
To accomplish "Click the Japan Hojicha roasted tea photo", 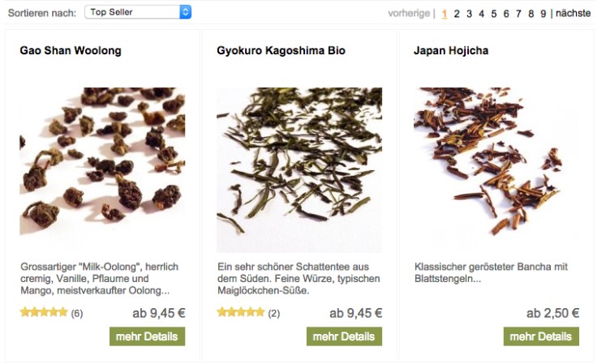I will [x=496, y=161].
